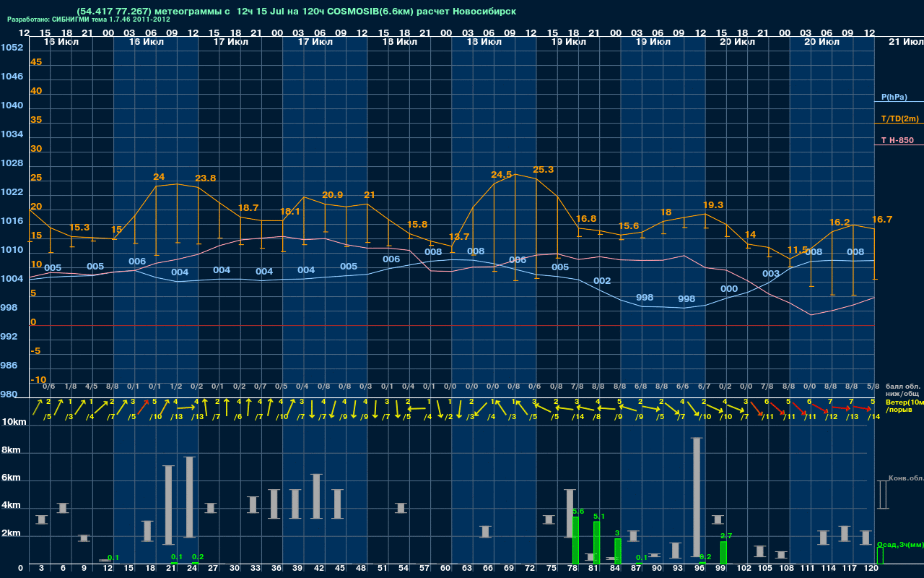Click the 980 pressure axis tick

point(9,394)
